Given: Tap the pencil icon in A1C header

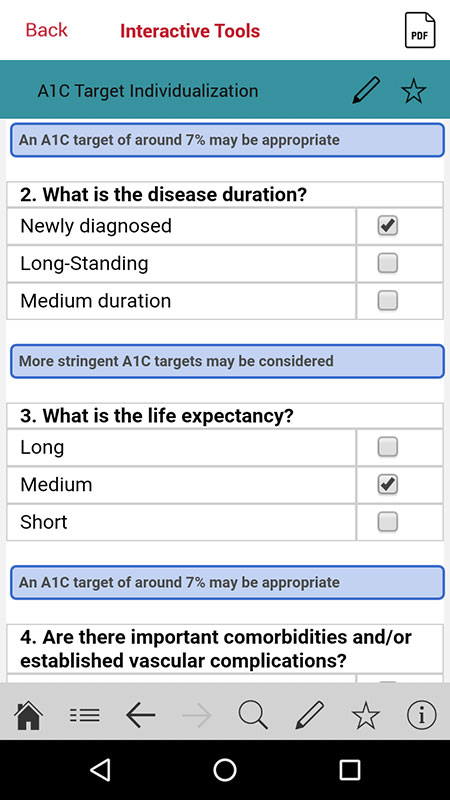Looking at the screenshot, I should (x=366, y=90).
